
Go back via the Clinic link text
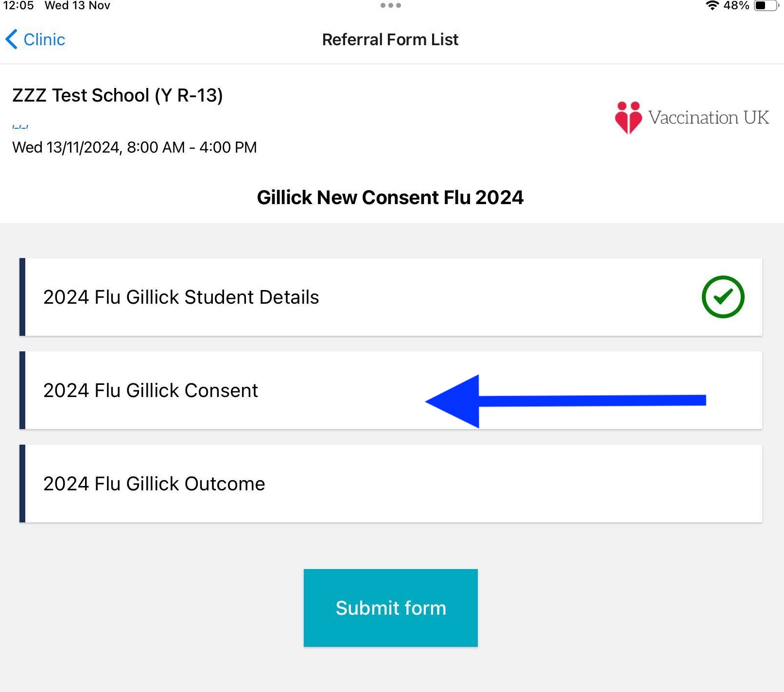44,39
